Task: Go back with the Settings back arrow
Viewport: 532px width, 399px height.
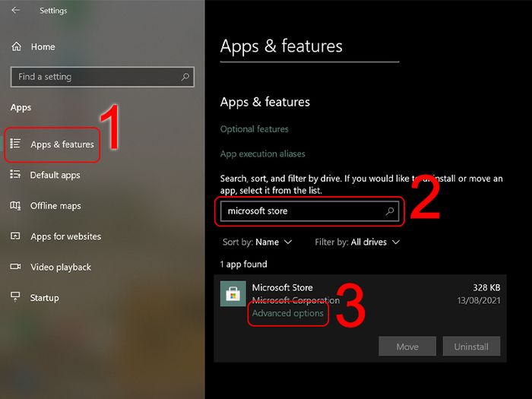Action: [16, 10]
